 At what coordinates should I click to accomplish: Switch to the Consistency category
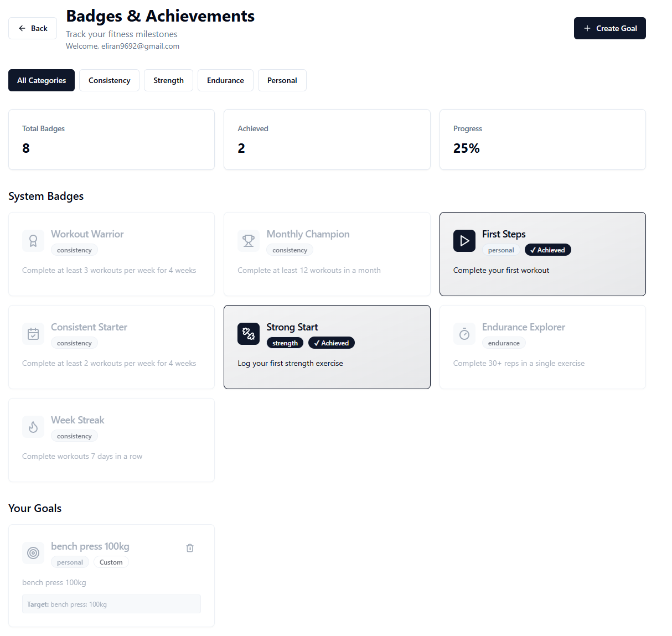pos(109,80)
